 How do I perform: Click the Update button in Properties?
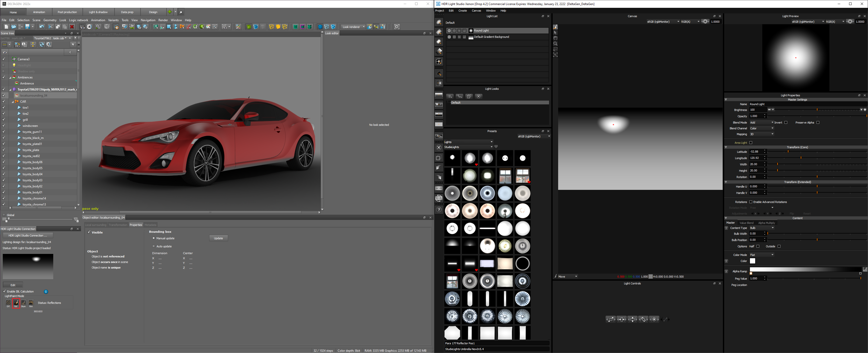[219, 238]
